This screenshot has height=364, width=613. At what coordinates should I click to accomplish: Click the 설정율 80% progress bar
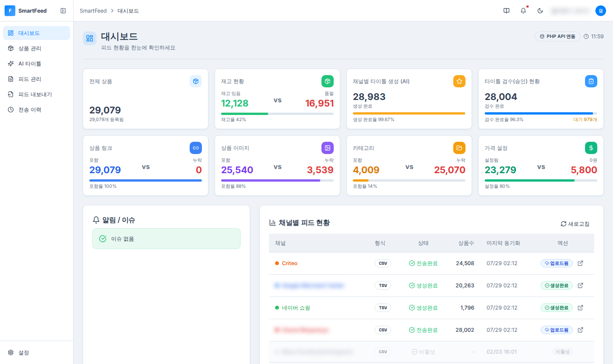pyautogui.click(x=541, y=180)
